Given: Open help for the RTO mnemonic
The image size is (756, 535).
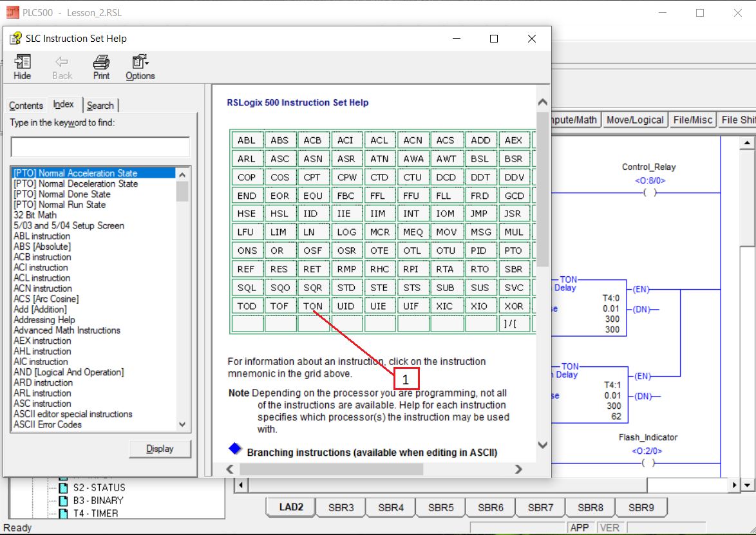Looking at the screenshot, I should tap(480, 269).
